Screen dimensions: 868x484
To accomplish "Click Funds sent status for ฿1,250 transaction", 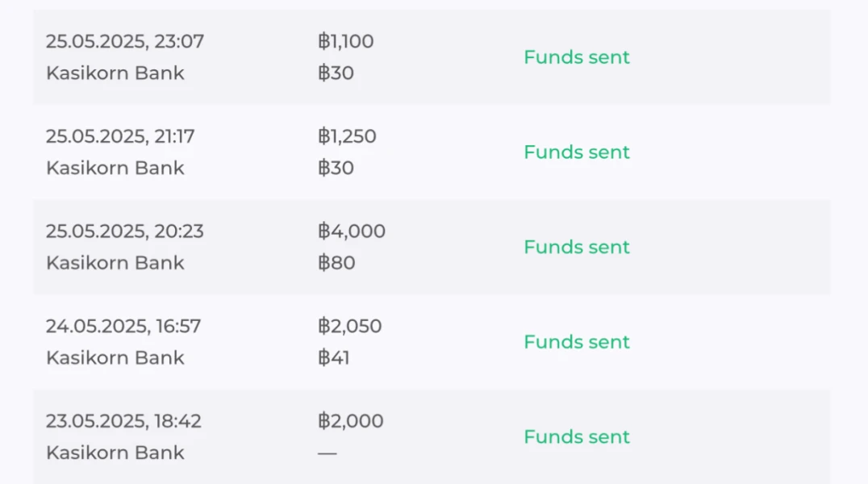I will pos(576,152).
